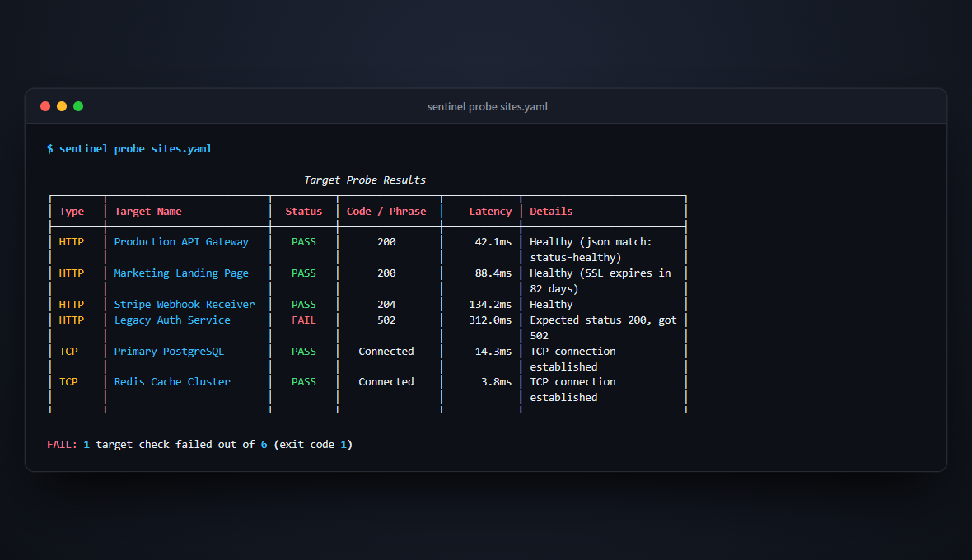
Task: Click PASS status in Production API Gateway row
Action: pos(304,241)
